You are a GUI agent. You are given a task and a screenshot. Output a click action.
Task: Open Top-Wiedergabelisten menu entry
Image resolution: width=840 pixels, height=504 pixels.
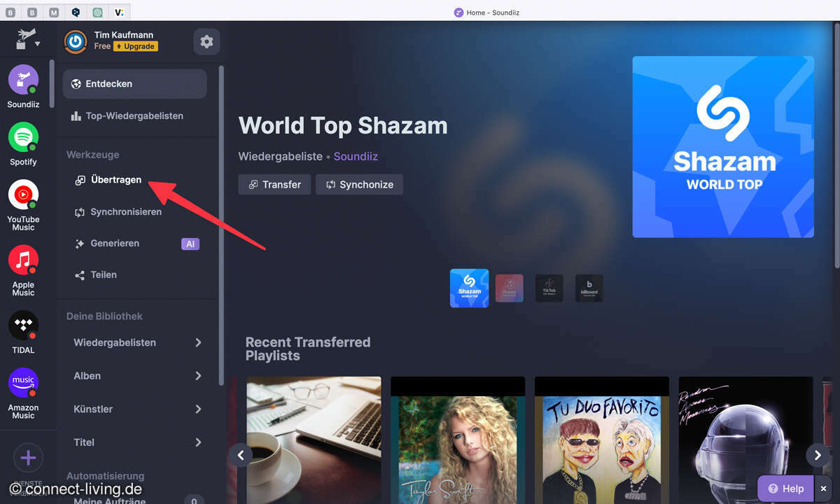pos(134,116)
